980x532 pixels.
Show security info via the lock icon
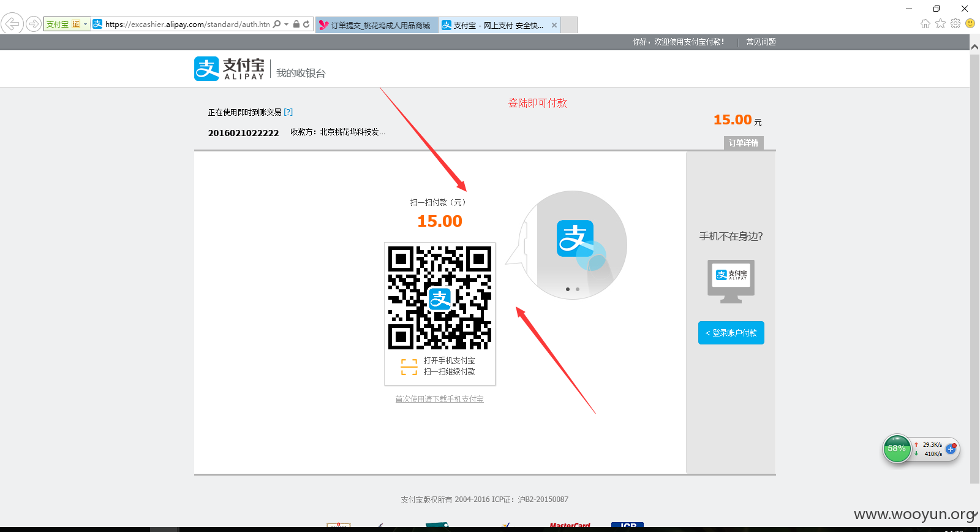click(x=296, y=24)
